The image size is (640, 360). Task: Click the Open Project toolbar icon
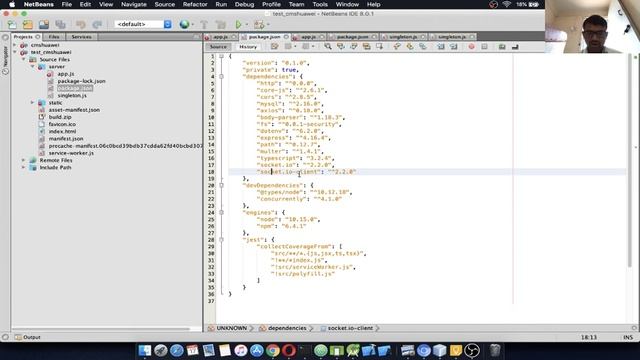coord(44,24)
